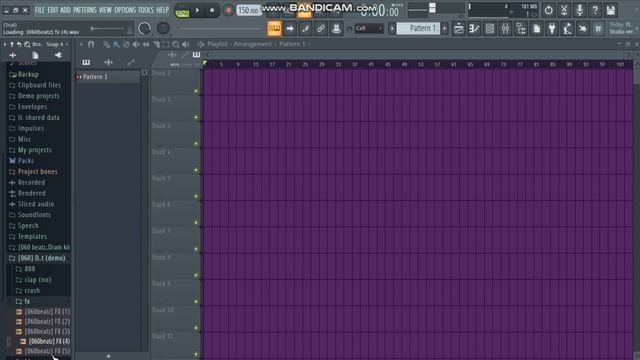Click the browser speaker tab icon
This screenshot has height=360, width=640.
[x=58, y=55]
